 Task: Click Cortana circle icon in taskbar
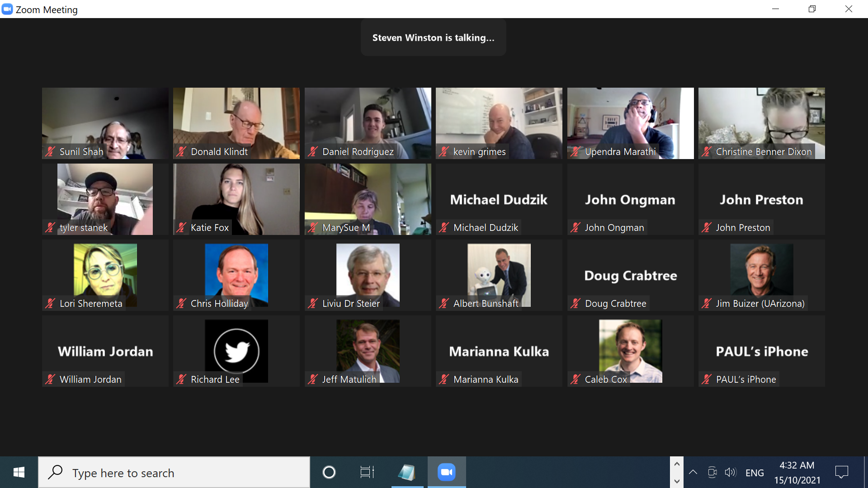click(329, 472)
